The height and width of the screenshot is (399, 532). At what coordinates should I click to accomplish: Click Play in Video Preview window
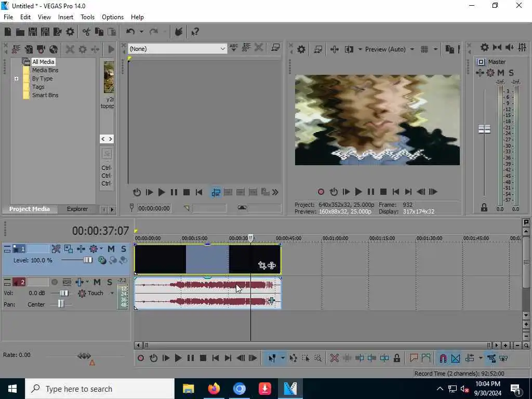pyautogui.click(x=358, y=192)
